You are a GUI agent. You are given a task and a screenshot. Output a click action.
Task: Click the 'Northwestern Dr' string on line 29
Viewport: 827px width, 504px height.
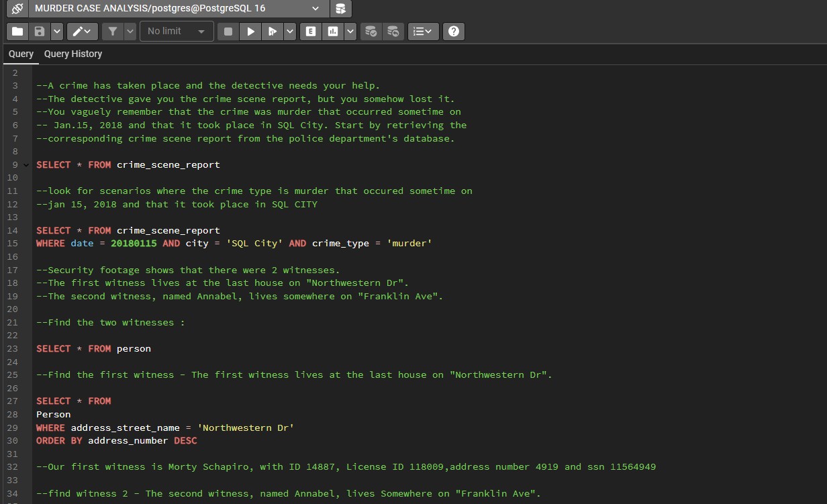[x=246, y=428]
